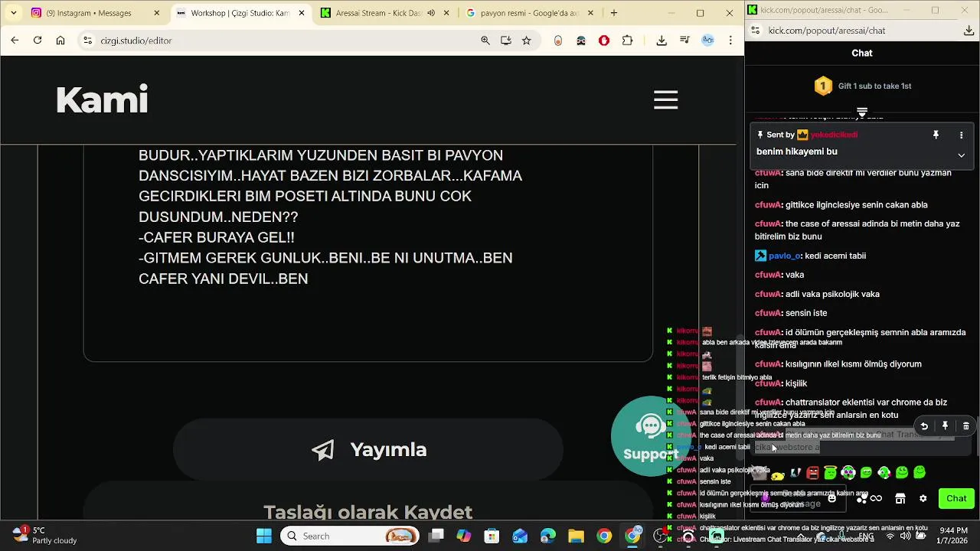
Task: Open the weather widget showing 5°C
Action: coord(46,535)
